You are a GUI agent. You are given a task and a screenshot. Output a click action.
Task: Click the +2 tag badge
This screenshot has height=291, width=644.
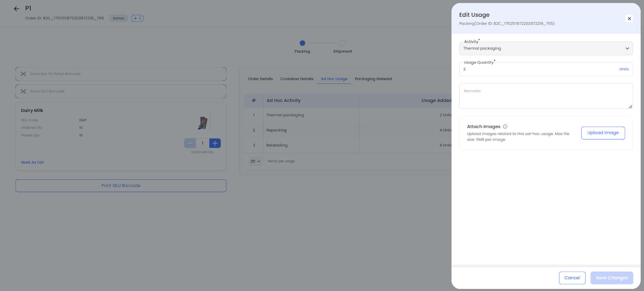click(137, 18)
